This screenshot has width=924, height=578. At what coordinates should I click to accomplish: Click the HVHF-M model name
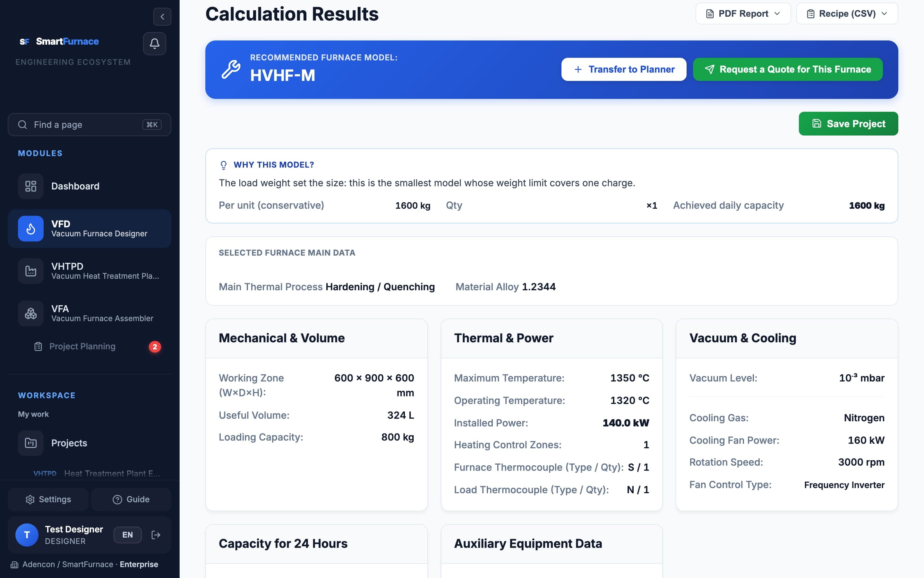coord(283,75)
